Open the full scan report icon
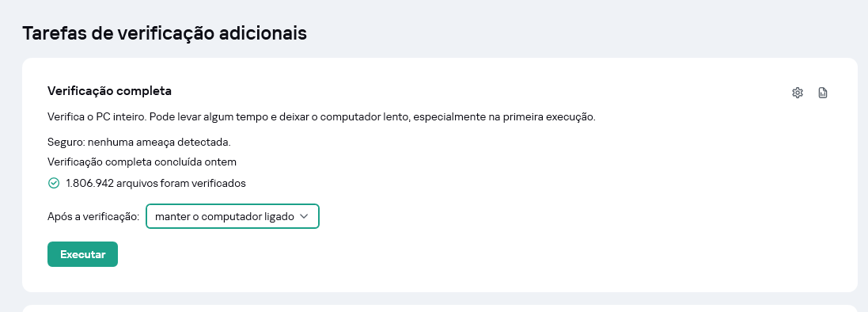This screenshot has height=312, width=868. click(x=823, y=93)
